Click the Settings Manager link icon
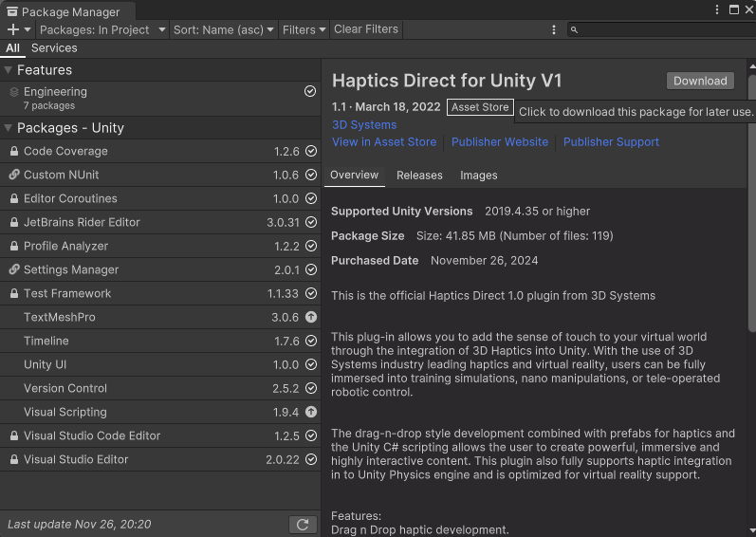 tap(14, 270)
